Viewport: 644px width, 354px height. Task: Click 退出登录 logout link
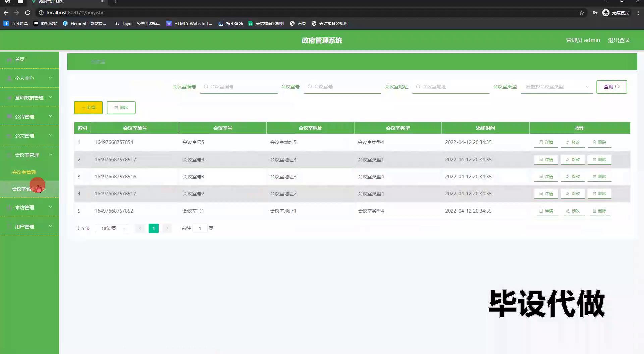(x=619, y=40)
